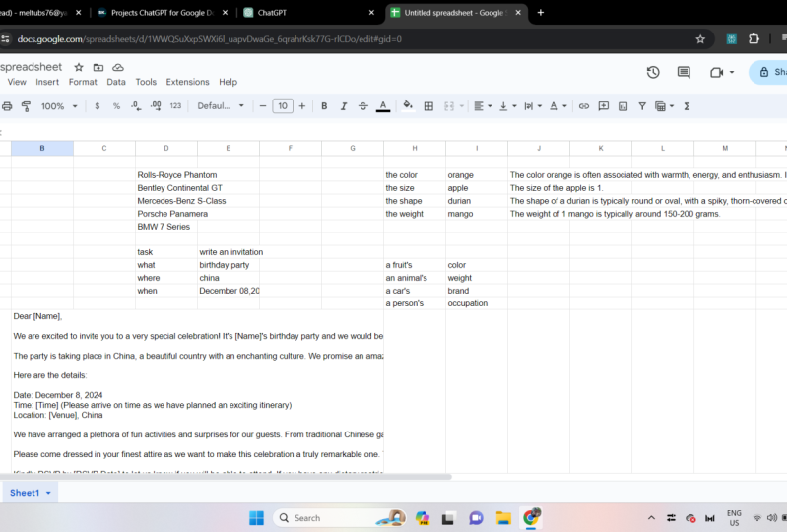This screenshot has height=532, width=787.
Task: Increase font size with plus button
Action: (302, 106)
